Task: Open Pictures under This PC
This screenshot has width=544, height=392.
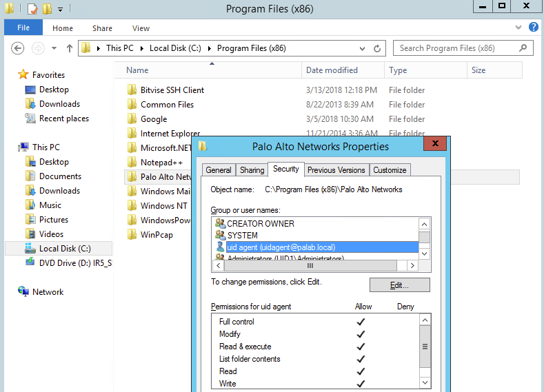Action: 53,220
